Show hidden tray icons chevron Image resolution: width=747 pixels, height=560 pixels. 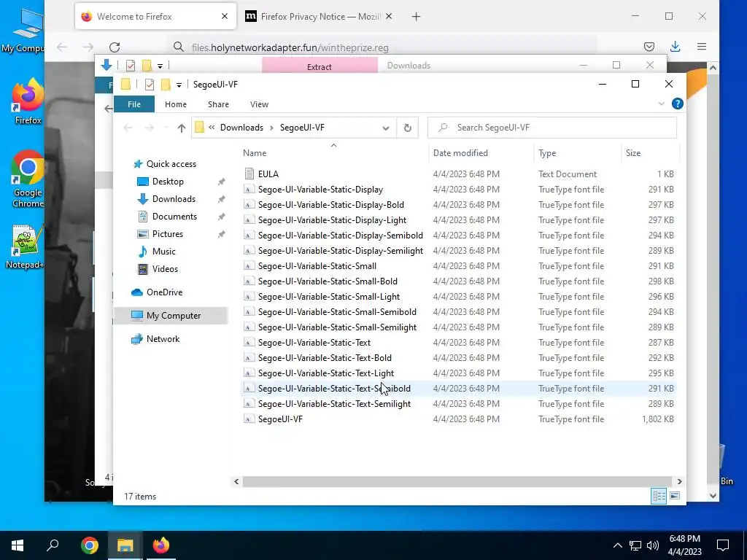coord(617,545)
